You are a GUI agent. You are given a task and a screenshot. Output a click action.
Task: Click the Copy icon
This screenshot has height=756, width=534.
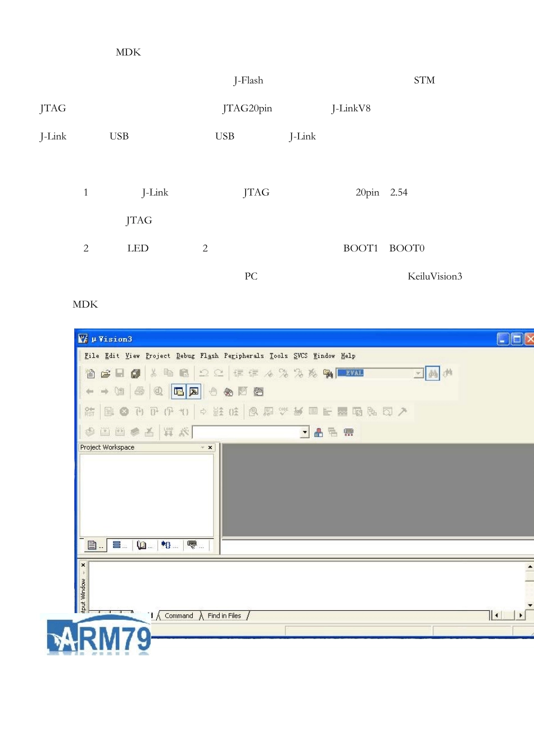(x=168, y=373)
